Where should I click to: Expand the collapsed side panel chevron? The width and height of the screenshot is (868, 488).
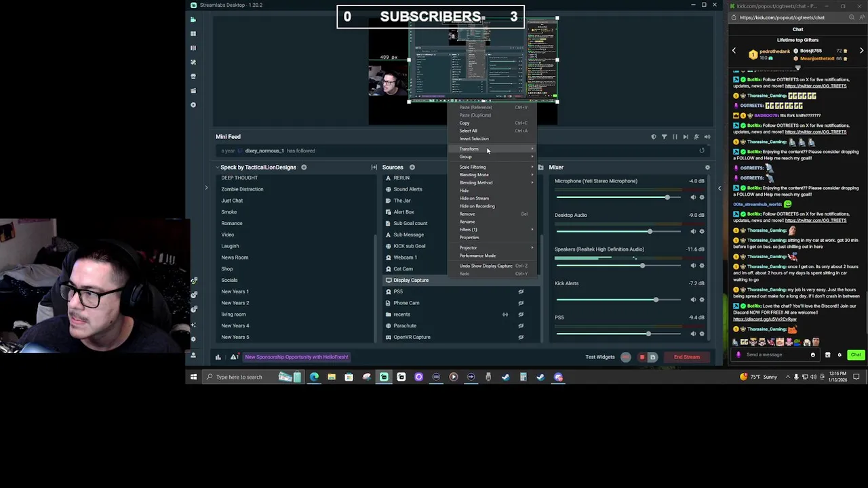(206, 188)
